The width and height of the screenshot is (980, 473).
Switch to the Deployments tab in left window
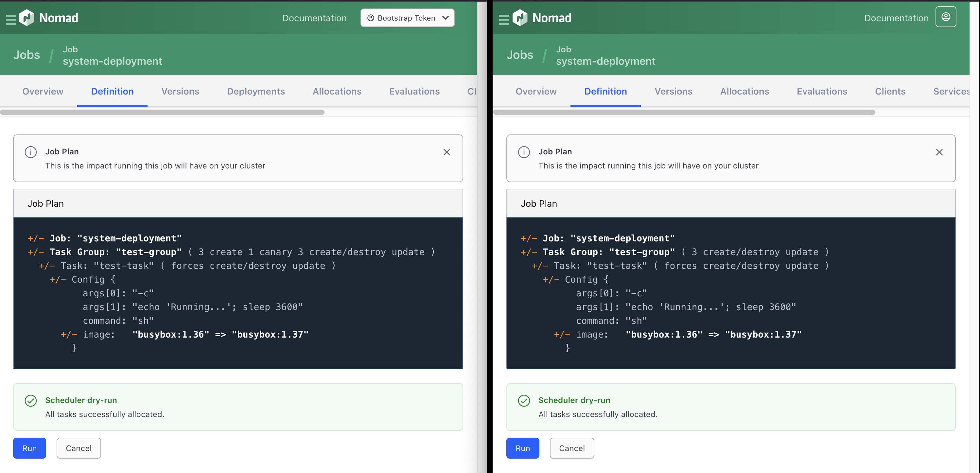point(256,91)
